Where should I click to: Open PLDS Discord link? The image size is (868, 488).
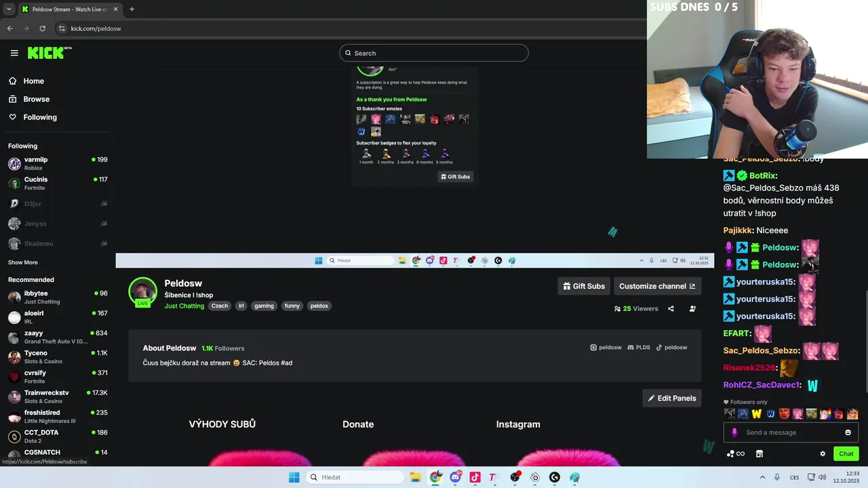click(x=639, y=347)
